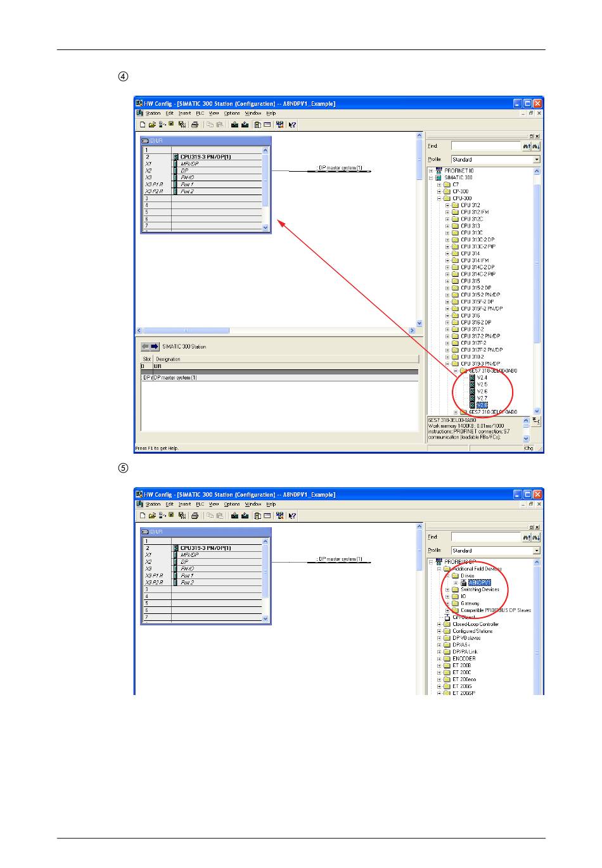Click Find input field in upper catalog
602x868 pixels.
pyautogui.click(x=485, y=146)
